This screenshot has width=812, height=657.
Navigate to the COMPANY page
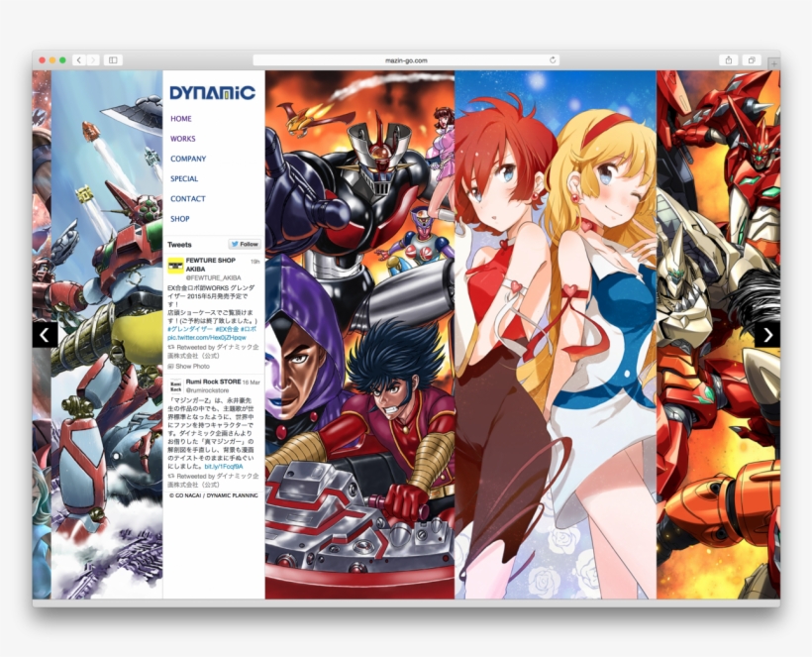point(188,159)
